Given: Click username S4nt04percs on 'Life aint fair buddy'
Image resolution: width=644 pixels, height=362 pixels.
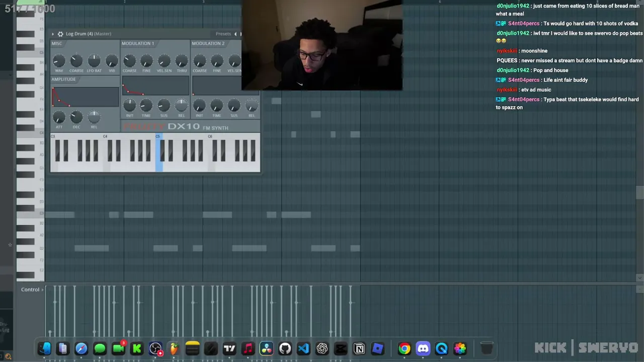Looking at the screenshot, I should 523,80.
